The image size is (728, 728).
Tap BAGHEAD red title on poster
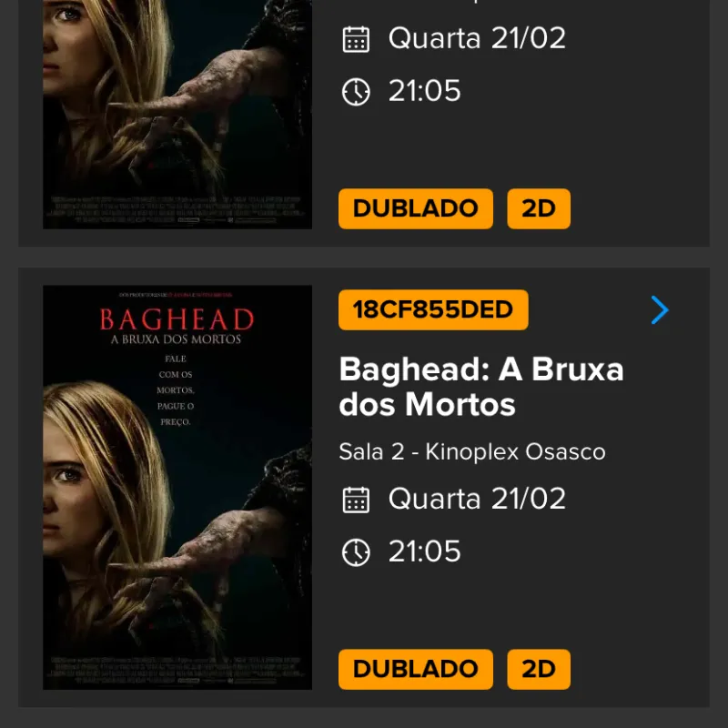pyautogui.click(x=177, y=319)
